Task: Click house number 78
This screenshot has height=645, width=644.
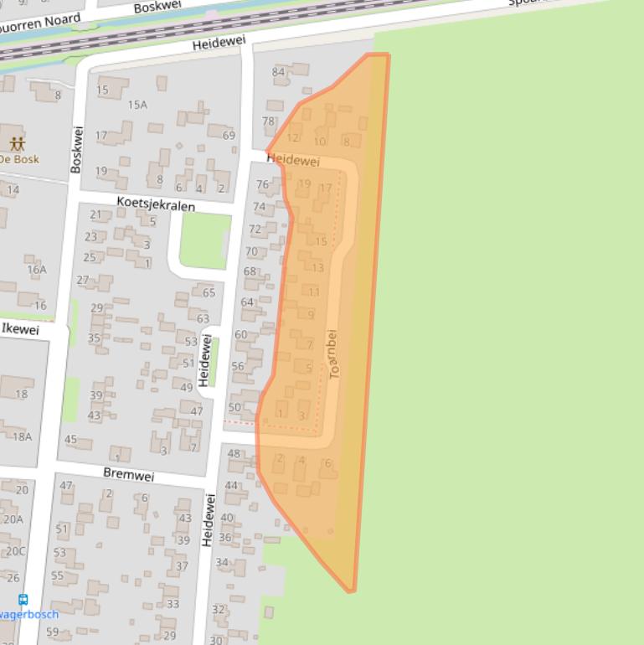Action: (268, 121)
